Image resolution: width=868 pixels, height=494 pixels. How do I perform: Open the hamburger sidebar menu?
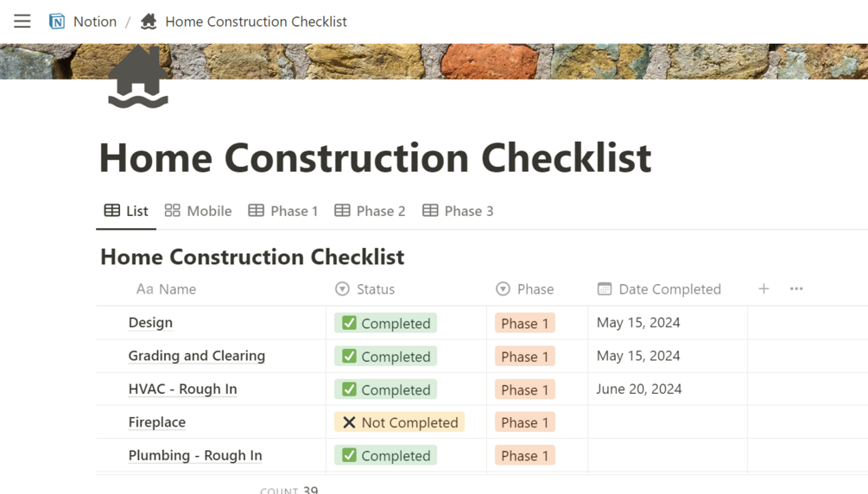[22, 22]
